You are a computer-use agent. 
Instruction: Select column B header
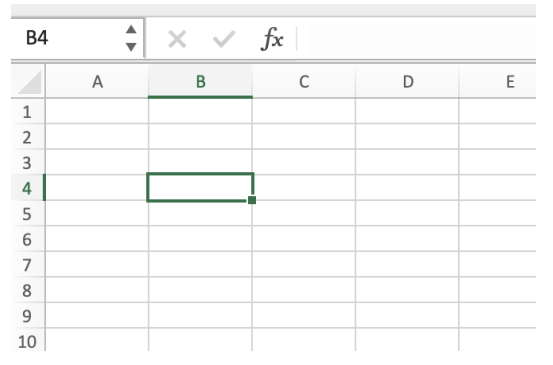pyautogui.click(x=200, y=82)
